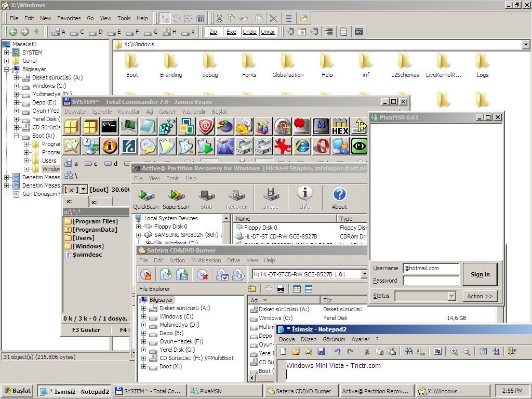This screenshot has width=532, height=399.
Task: Click Action >> button in PixaMSN
Action: pos(480,296)
